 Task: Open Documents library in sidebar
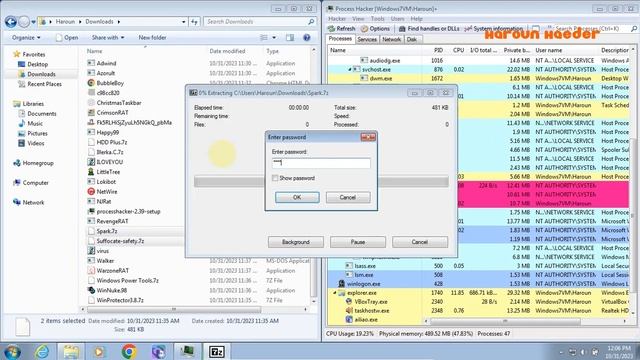tap(42, 113)
